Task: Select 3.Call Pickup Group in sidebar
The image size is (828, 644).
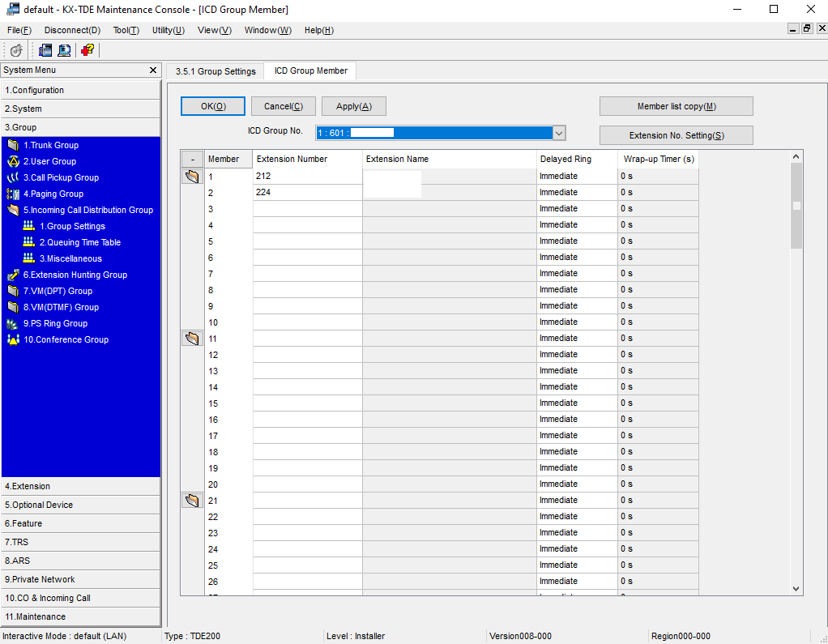Action: click(x=61, y=178)
